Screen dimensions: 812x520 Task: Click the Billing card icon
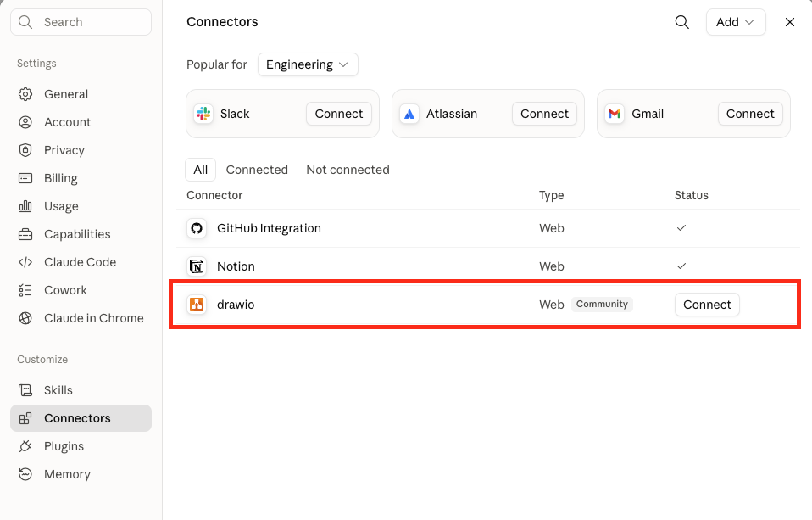point(25,178)
